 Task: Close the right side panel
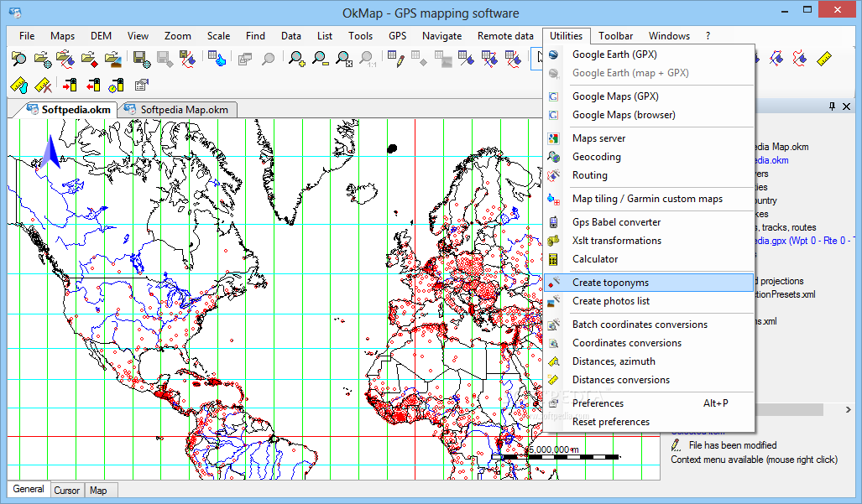pyautogui.click(x=847, y=107)
